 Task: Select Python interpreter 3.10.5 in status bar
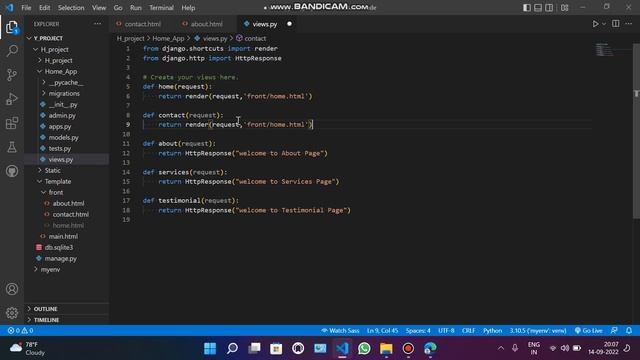pyautogui.click(x=538, y=331)
